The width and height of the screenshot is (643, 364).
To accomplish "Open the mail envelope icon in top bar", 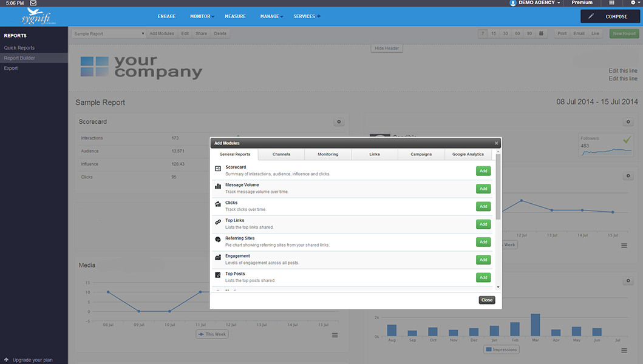I will tap(33, 3).
